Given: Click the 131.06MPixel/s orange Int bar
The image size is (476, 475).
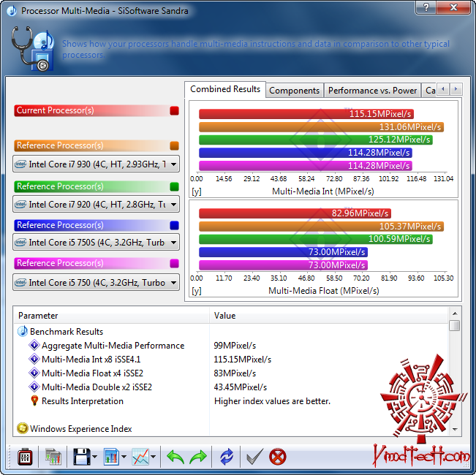Looking at the screenshot, I should point(321,126).
